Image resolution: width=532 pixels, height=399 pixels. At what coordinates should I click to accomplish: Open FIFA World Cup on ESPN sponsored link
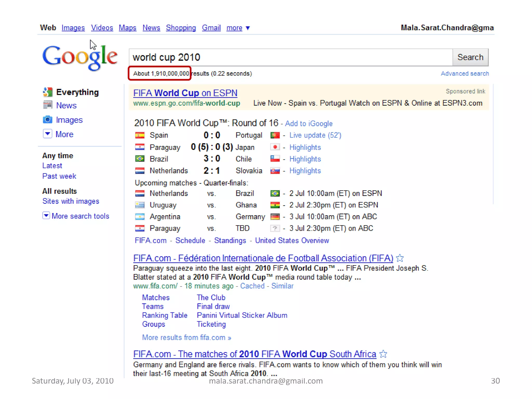point(185,93)
